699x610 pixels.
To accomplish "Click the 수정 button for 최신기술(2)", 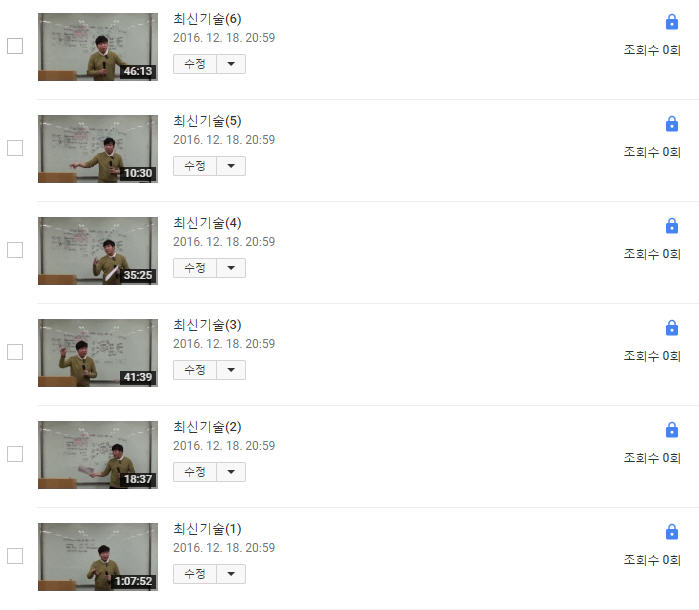I will pos(195,472).
